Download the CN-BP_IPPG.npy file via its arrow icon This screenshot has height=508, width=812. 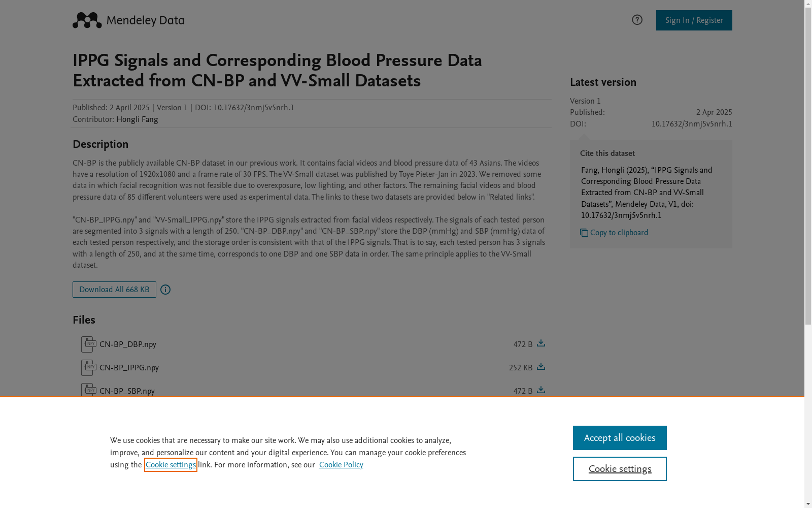point(541,367)
